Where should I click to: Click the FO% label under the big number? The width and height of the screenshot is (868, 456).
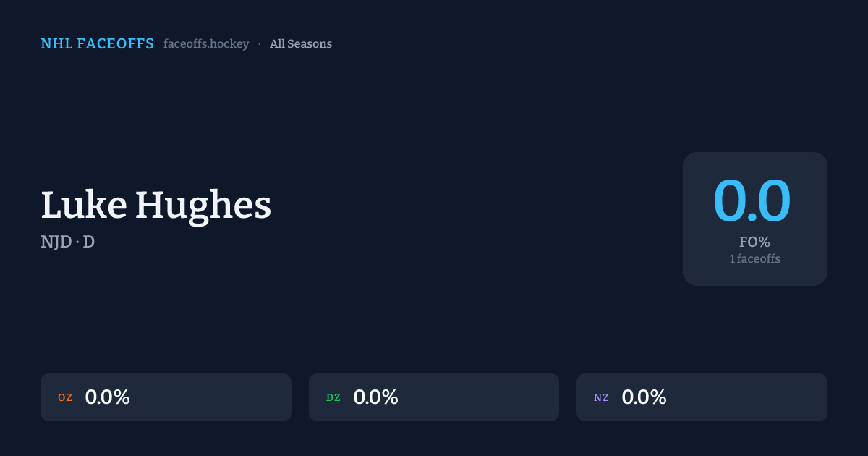(x=754, y=242)
